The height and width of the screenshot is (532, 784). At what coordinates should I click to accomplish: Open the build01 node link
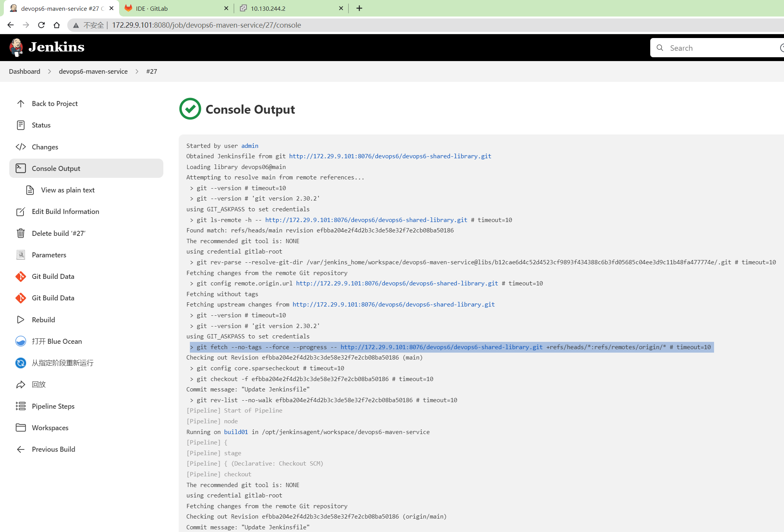click(236, 432)
